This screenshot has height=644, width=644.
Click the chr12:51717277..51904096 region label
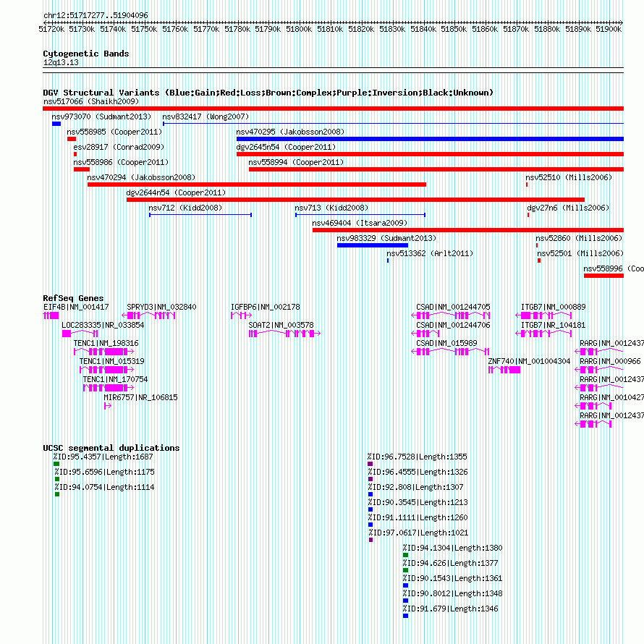[x=96, y=15]
